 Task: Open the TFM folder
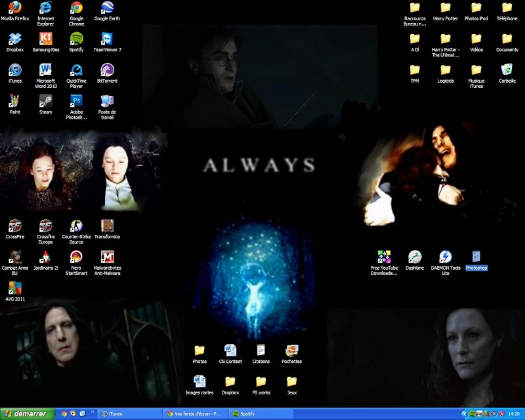coord(415,73)
